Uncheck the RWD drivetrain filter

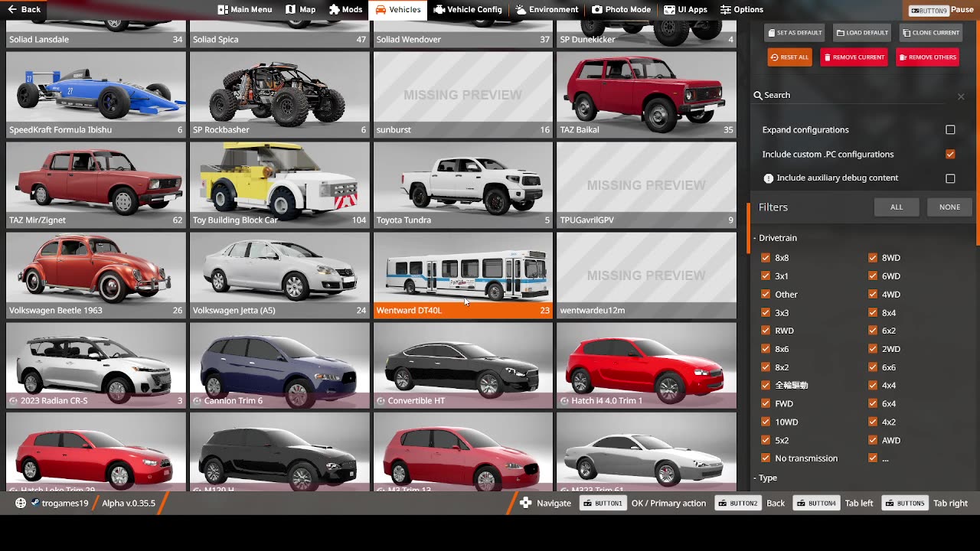click(x=766, y=331)
